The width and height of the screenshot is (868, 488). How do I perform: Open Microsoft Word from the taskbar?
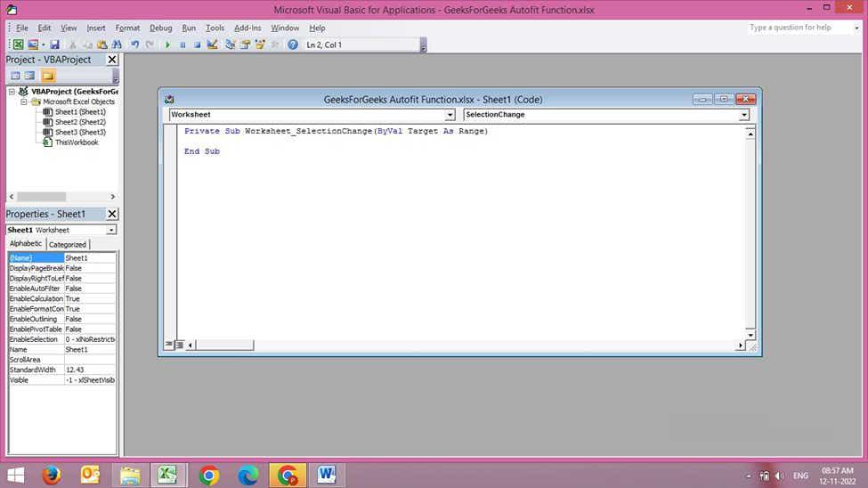327,476
